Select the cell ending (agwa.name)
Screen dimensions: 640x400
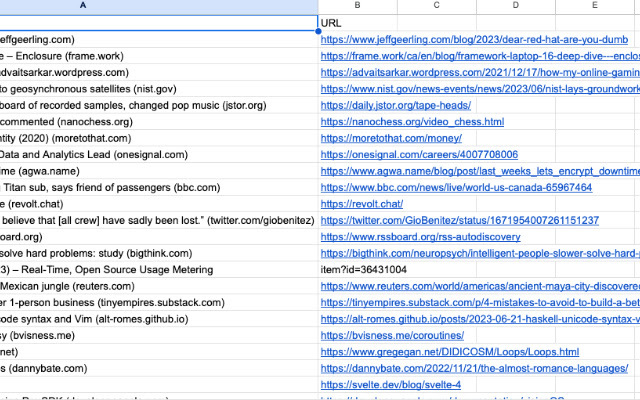(x=159, y=171)
